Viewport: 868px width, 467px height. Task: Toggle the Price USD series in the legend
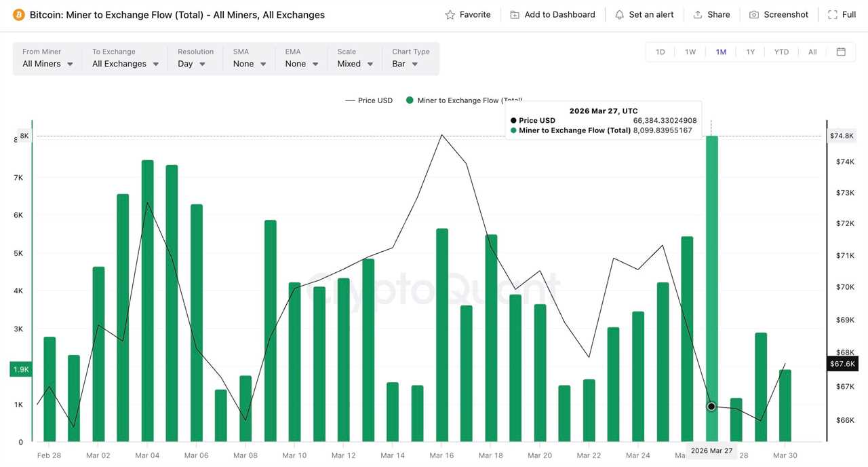tap(368, 100)
